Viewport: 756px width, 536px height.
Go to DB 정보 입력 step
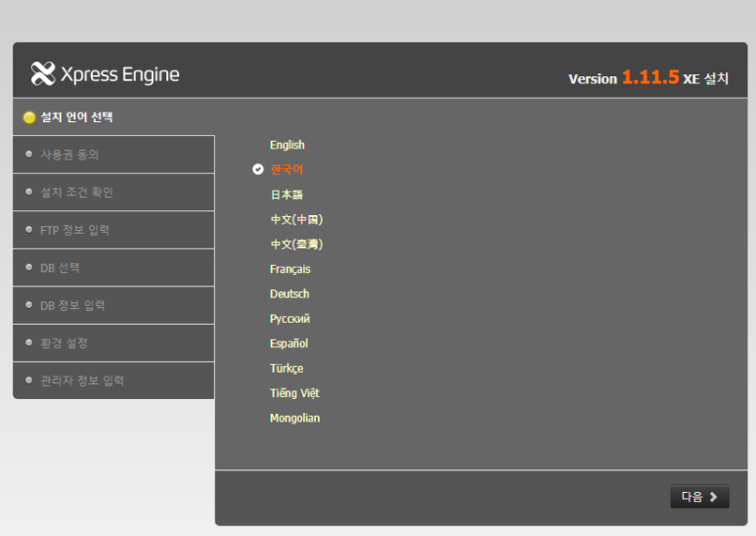(113, 305)
